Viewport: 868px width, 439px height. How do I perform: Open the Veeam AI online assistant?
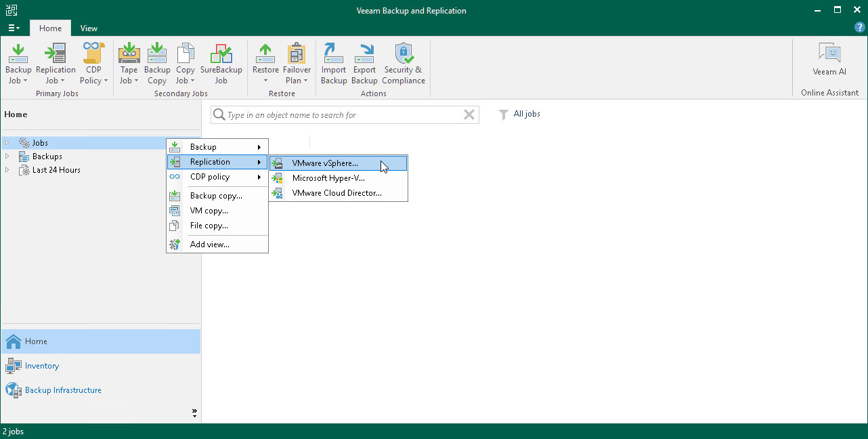tap(829, 60)
